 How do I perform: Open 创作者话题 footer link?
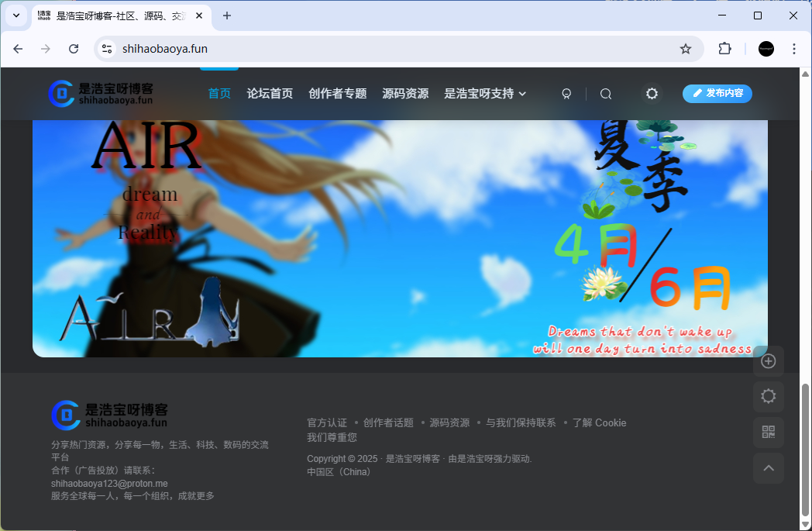click(x=388, y=422)
